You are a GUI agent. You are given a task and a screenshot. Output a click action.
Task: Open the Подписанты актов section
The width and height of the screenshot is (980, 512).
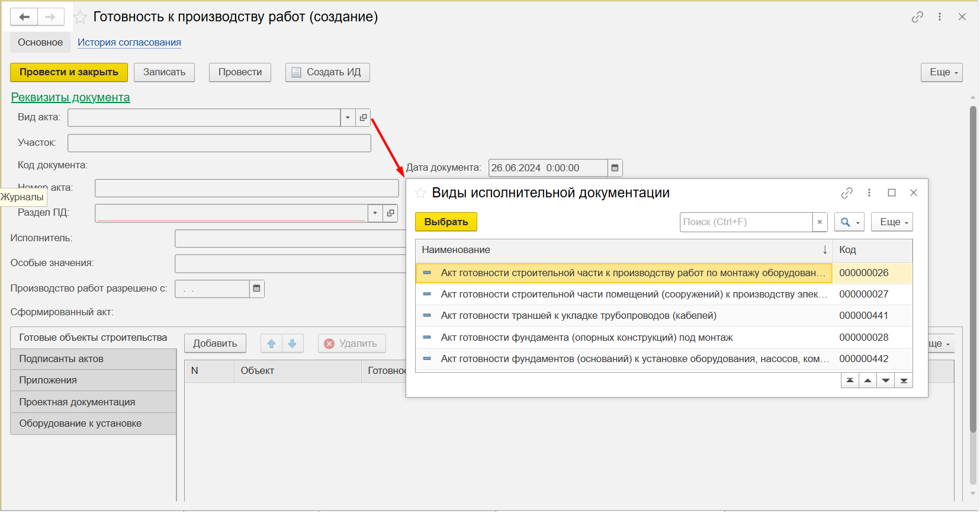tap(93, 359)
